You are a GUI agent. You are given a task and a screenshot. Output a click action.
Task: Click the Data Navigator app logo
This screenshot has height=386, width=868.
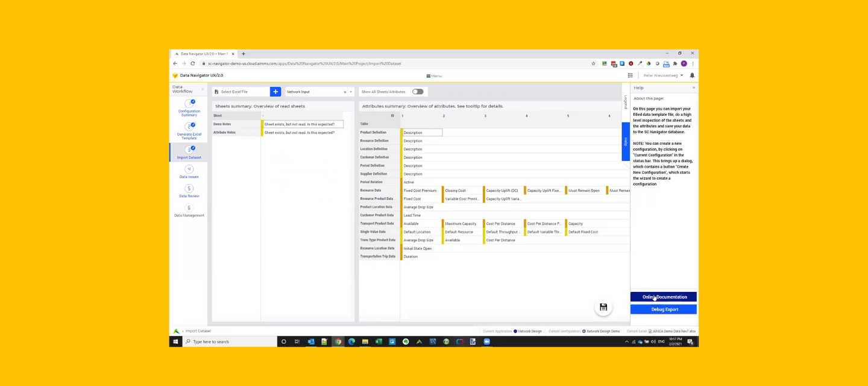click(x=175, y=75)
